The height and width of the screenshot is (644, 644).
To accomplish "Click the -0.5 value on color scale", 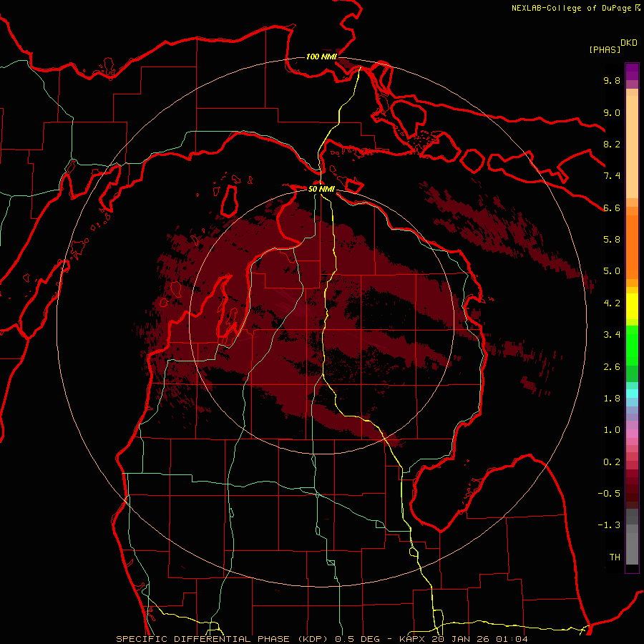I will point(609,494).
